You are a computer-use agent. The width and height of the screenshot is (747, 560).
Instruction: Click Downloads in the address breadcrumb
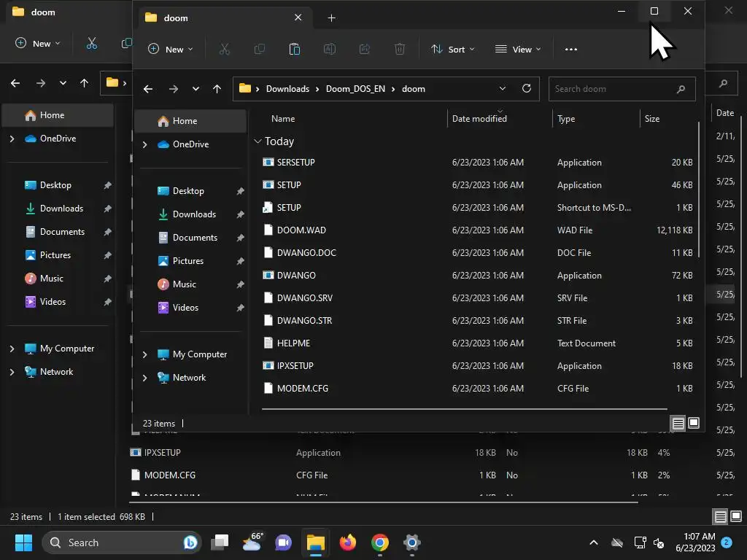point(287,89)
